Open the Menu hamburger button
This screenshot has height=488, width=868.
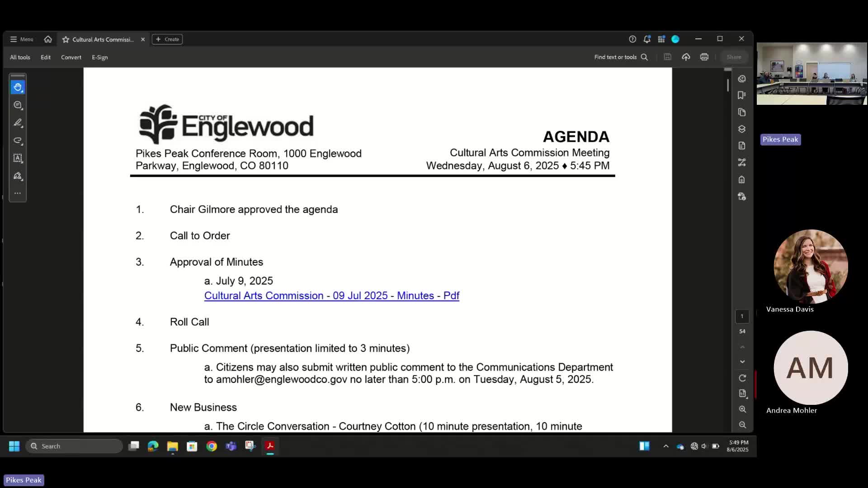tap(22, 39)
